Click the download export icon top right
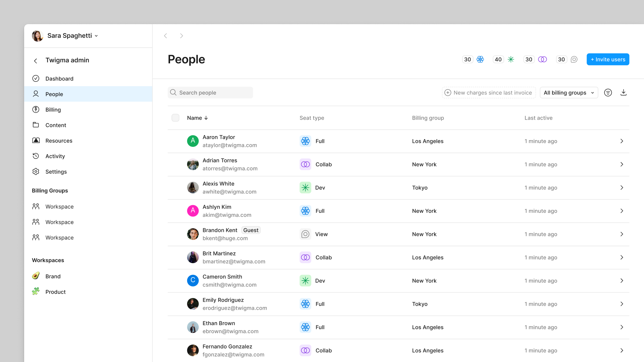Viewport: 644px width, 362px height. (624, 93)
